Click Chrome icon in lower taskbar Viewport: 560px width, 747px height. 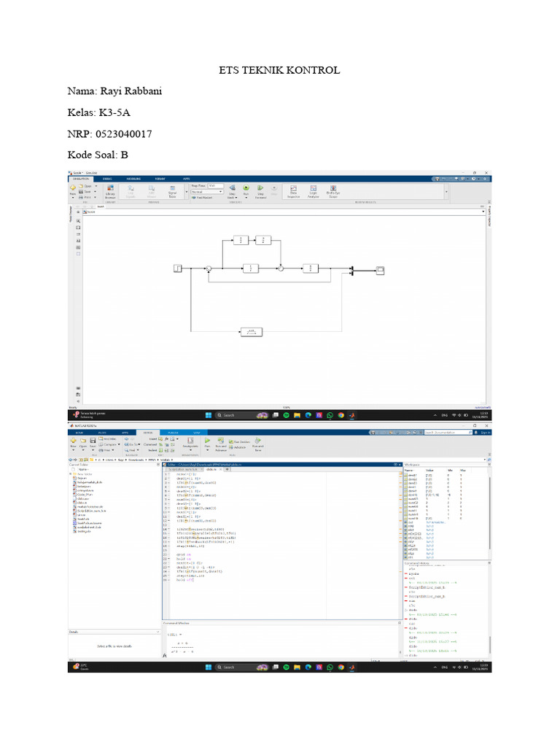pos(341,667)
